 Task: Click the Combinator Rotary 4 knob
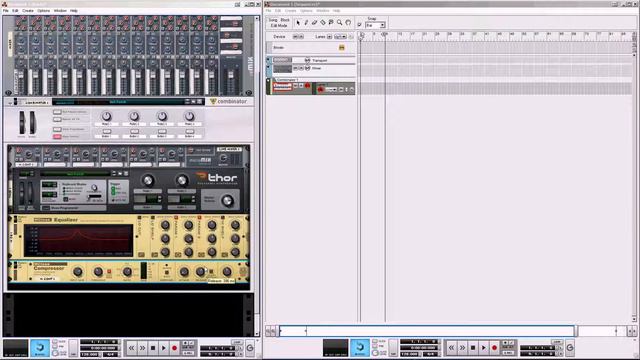point(189,116)
